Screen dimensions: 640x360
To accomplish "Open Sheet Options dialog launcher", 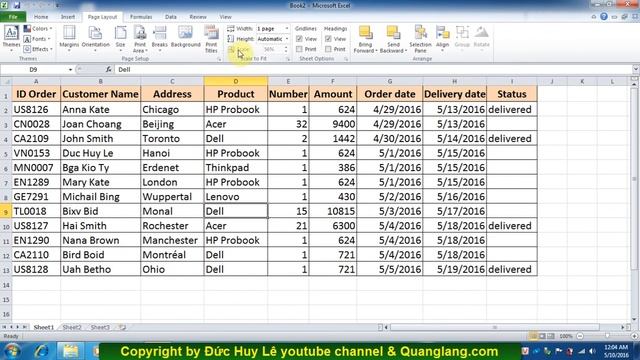I will pos(346,59).
